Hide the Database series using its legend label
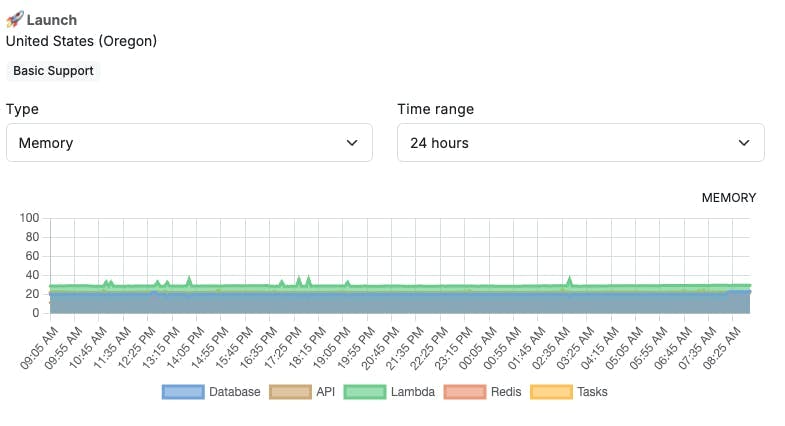Viewport: 785px width, 426px height. tap(235, 392)
